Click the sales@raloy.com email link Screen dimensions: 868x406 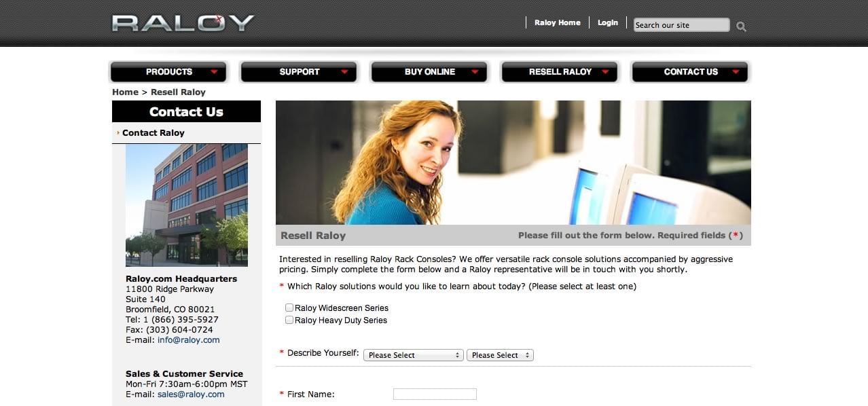(x=191, y=394)
